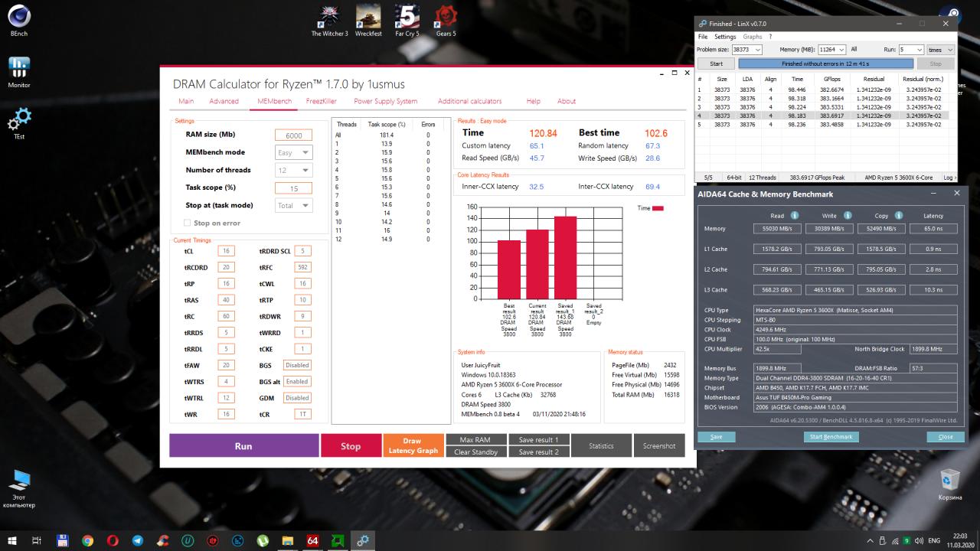This screenshot has width=980, height=551.
Task: Open the Monitor desktop shortcut
Action: tap(19, 71)
